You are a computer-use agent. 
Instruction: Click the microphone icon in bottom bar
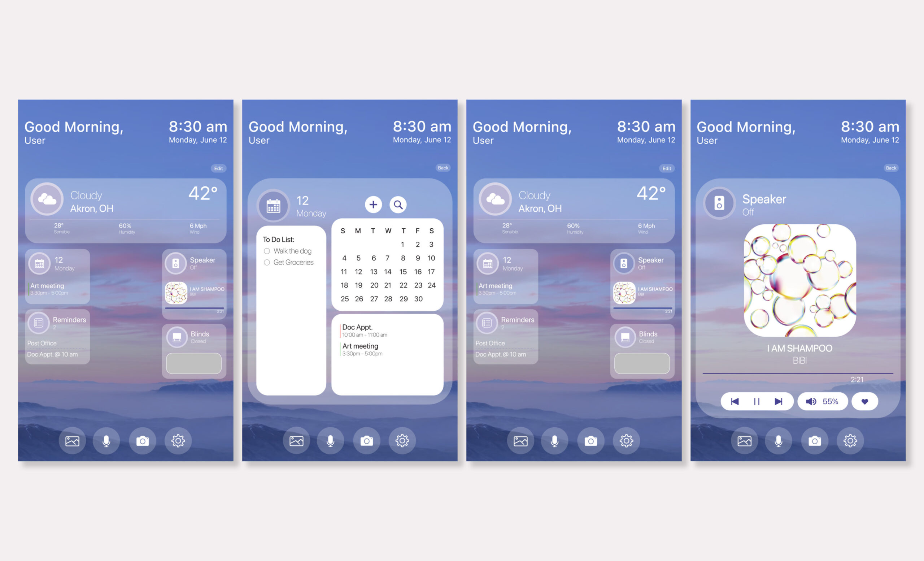click(x=106, y=440)
